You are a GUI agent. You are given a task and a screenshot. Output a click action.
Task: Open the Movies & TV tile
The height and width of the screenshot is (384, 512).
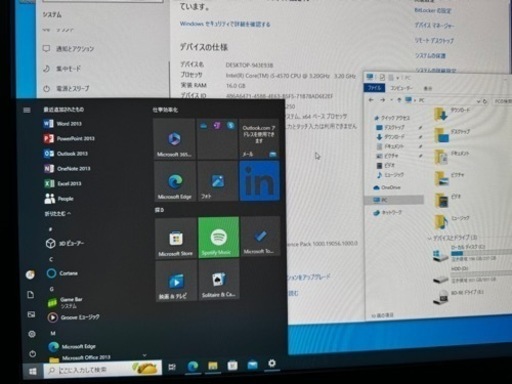176,281
